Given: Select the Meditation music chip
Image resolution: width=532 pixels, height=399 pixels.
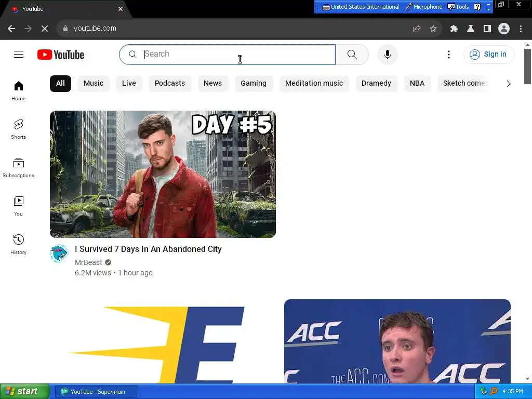Looking at the screenshot, I should [314, 84].
